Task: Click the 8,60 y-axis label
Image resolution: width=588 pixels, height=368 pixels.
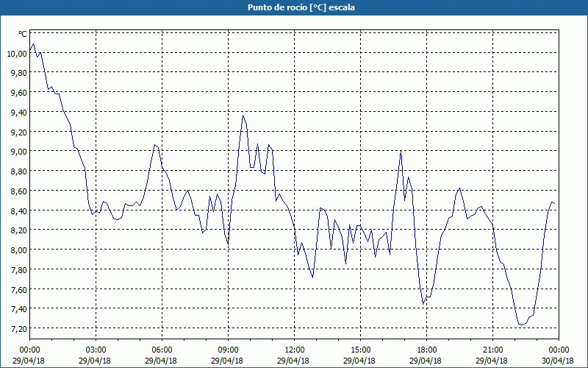Action: 19,191
